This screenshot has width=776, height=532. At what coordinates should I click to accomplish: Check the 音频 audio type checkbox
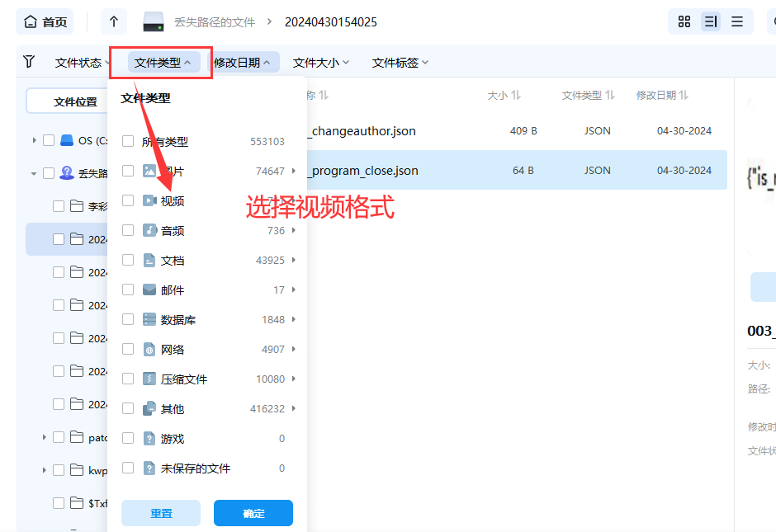129,229
